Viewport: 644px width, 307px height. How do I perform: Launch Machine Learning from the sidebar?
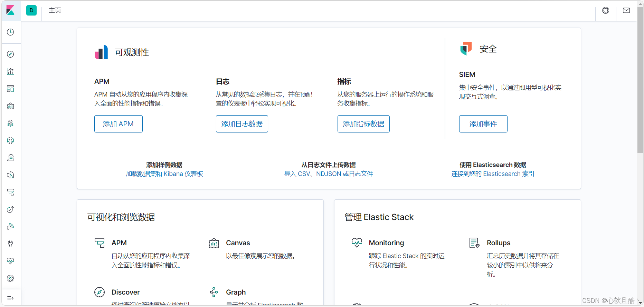[10, 140]
